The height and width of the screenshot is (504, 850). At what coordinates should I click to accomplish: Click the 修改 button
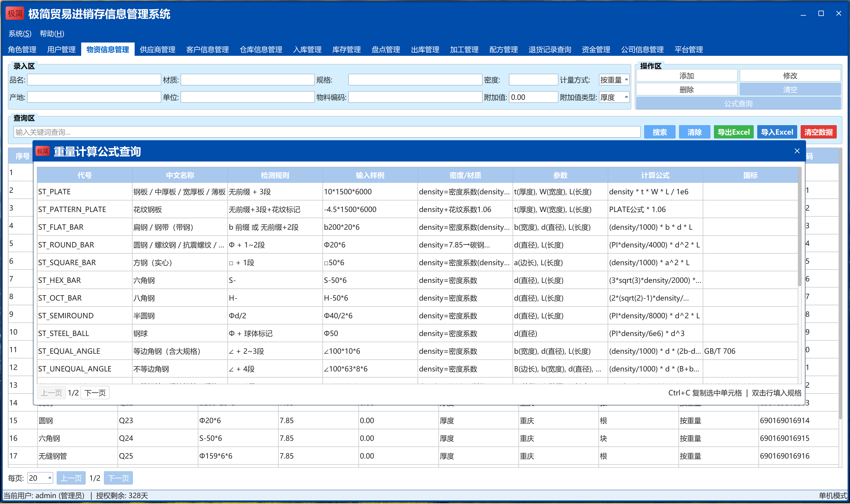790,75
